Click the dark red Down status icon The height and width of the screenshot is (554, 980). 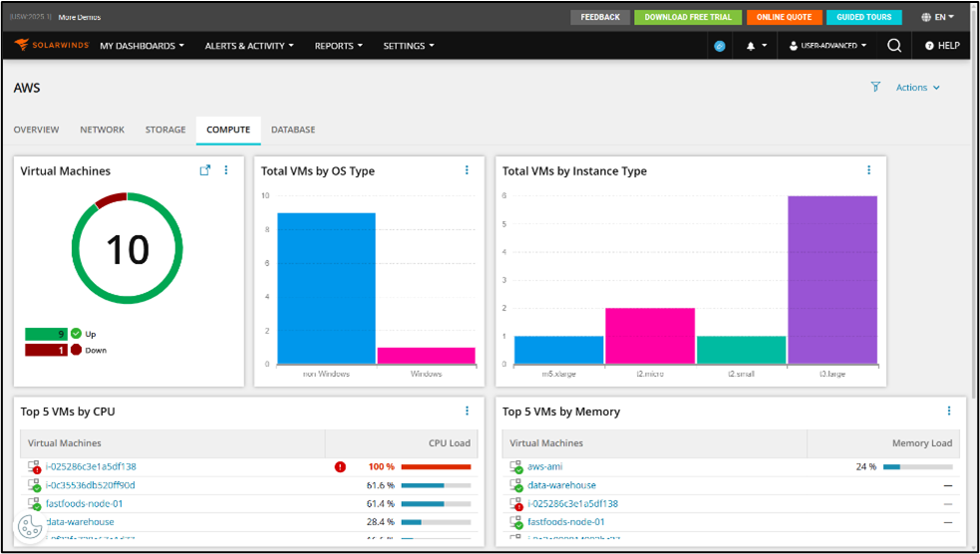pyautogui.click(x=76, y=350)
